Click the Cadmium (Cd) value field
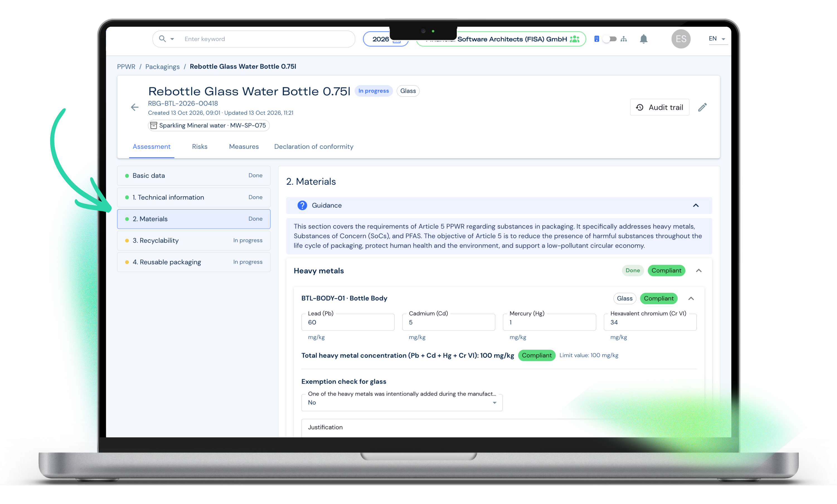Image resolution: width=837 pixels, height=504 pixels. click(448, 322)
